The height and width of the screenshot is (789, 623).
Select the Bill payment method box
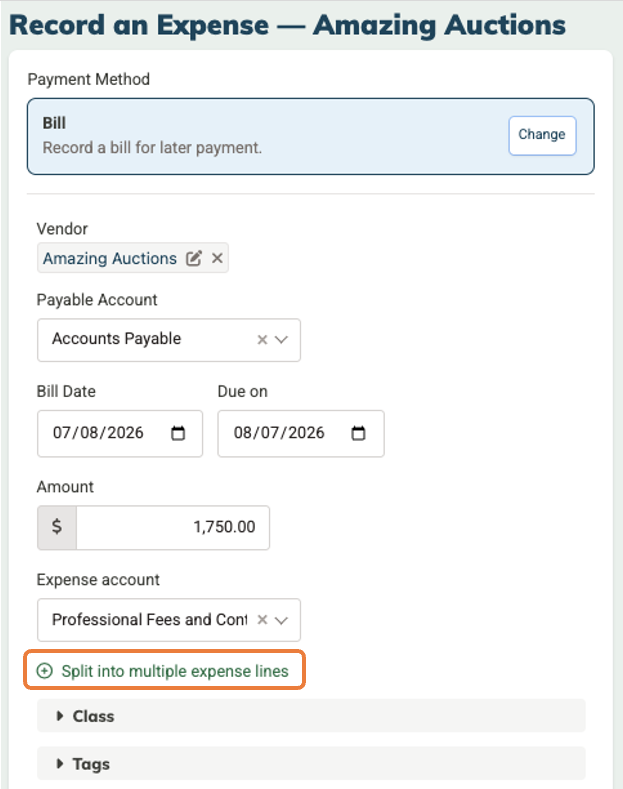pyautogui.click(x=310, y=136)
